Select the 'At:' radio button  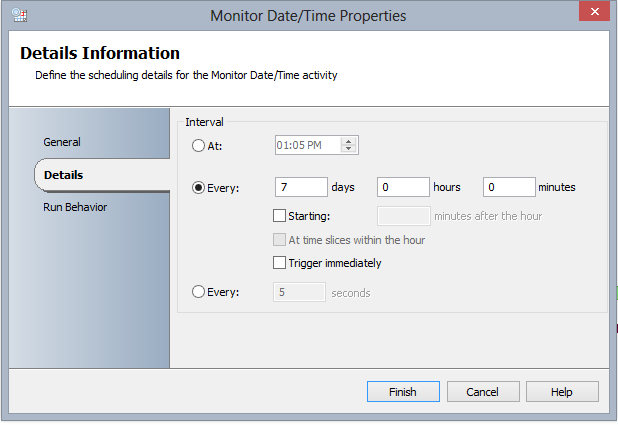(x=198, y=145)
